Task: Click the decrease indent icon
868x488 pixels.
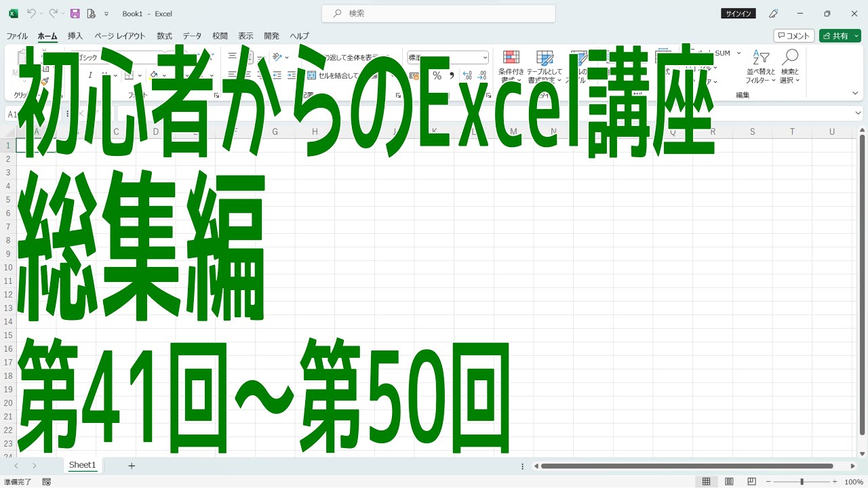Action: tap(277, 75)
